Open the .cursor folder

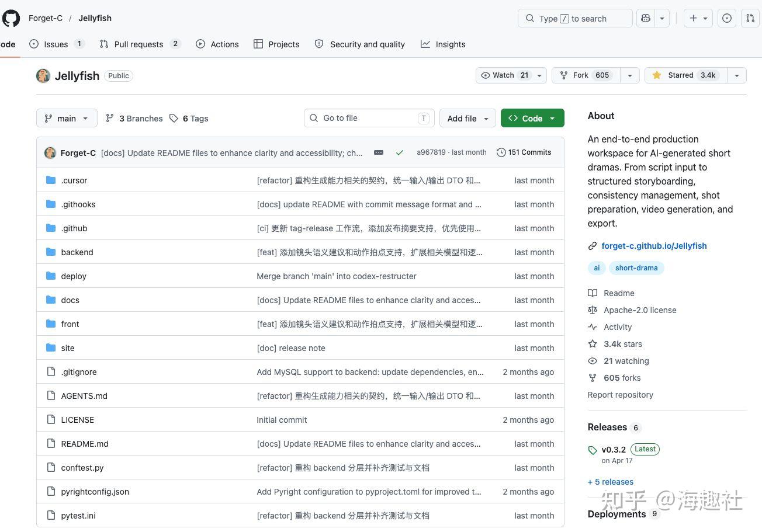coord(74,180)
